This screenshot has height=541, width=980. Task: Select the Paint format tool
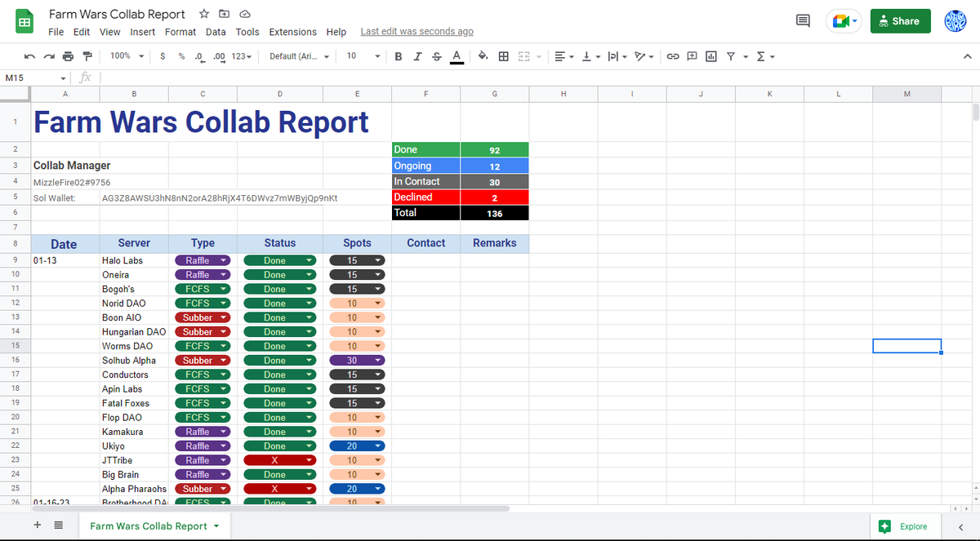87,56
